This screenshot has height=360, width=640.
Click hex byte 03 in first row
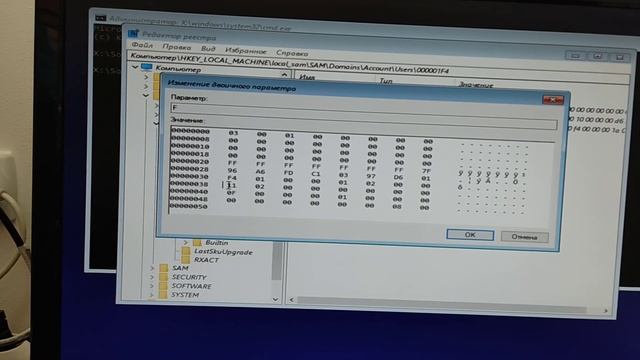coord(233,133)
